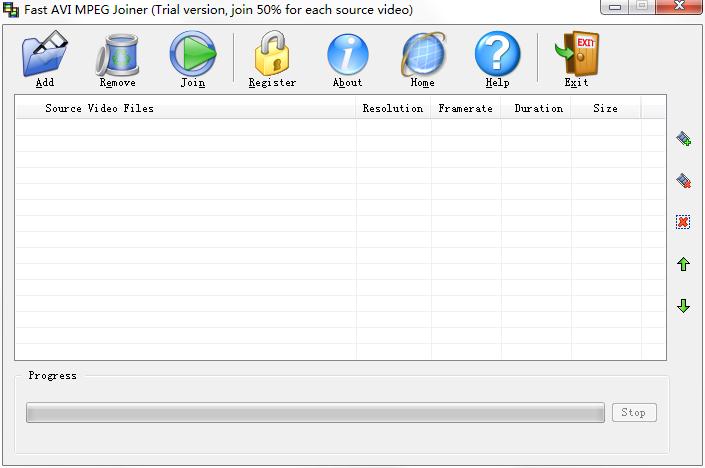Move item down with green down arrow

683,306
